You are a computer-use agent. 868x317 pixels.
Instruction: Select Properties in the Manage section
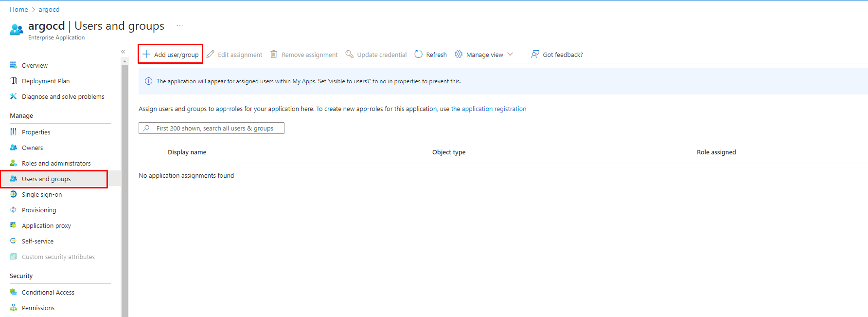pyautogui.click(x=36, y=132)
